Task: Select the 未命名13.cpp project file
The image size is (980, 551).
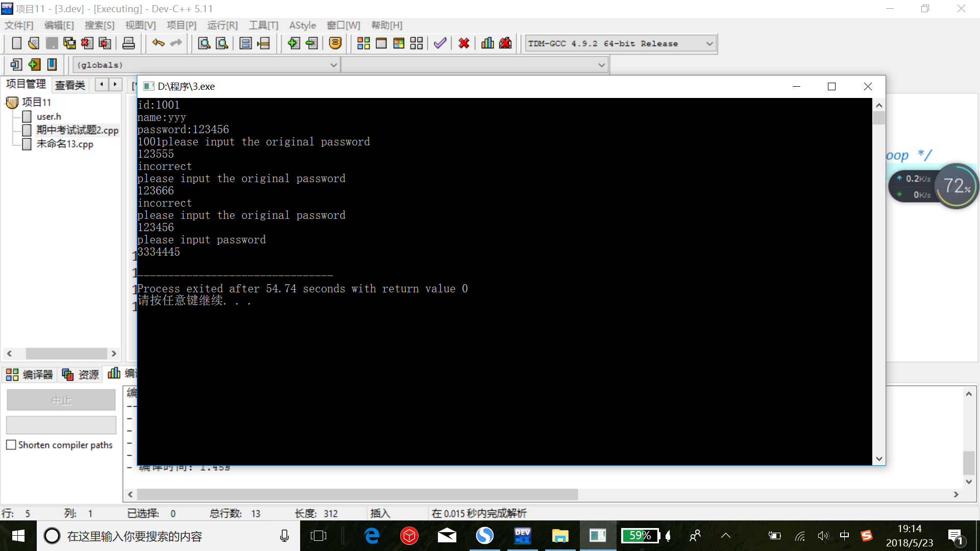Action: (64, 144)
